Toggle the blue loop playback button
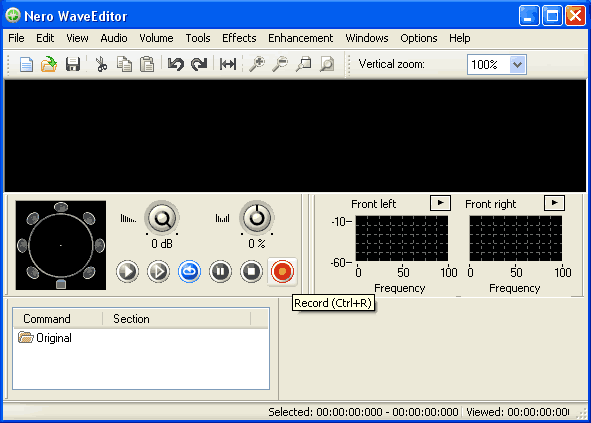 189,271
